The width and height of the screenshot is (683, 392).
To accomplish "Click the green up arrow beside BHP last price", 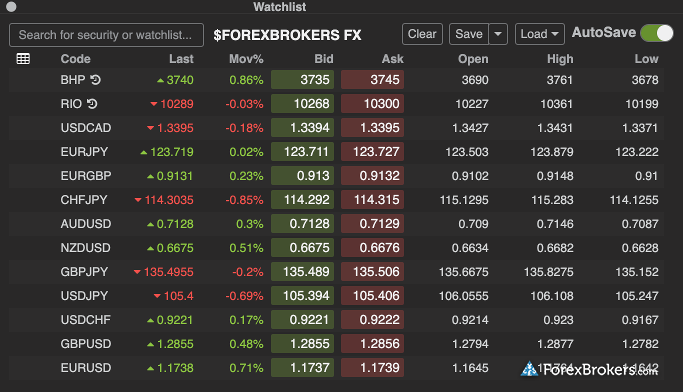I will [160, 81].
